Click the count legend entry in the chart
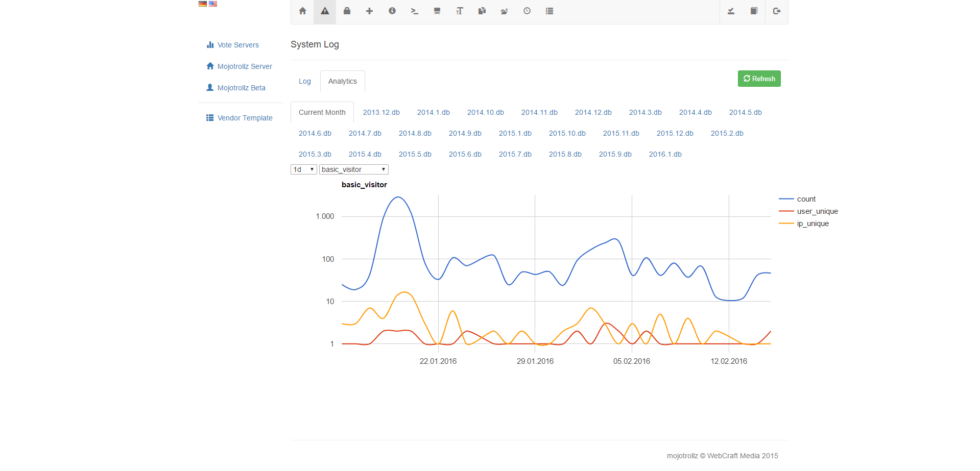Screen dimensions: 980x471 806,199
